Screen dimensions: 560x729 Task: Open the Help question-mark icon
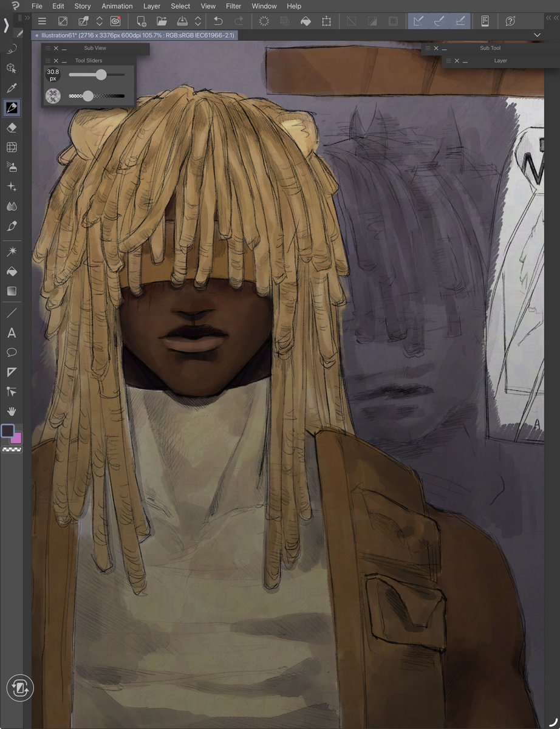click(x=510, y=21)
